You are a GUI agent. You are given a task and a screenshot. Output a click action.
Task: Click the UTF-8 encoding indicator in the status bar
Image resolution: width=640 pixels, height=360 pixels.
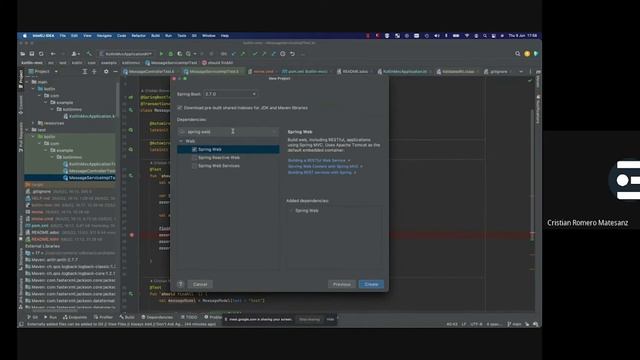click(476, 324)
